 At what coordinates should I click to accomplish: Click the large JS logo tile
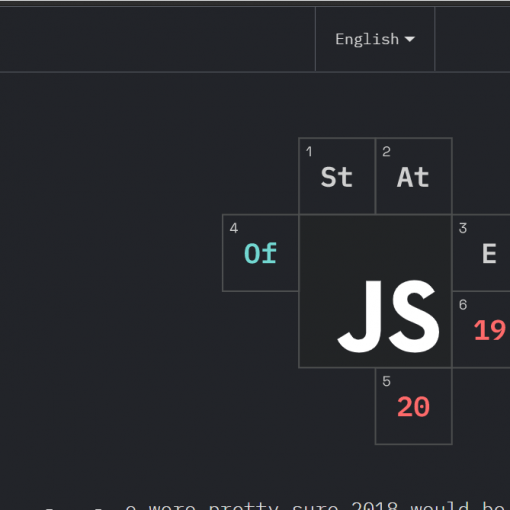point(375,291)
